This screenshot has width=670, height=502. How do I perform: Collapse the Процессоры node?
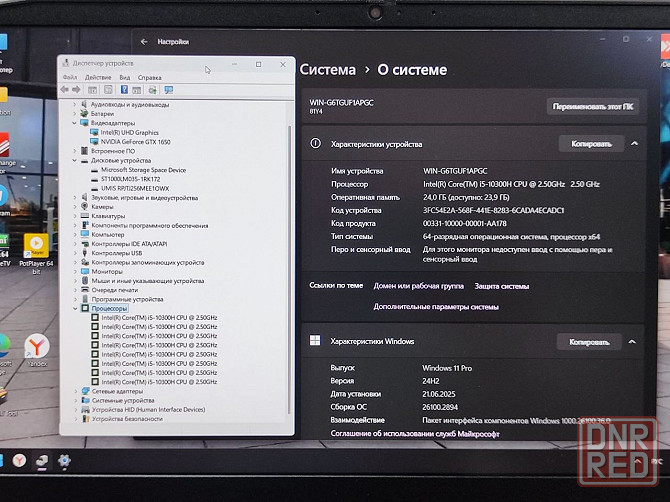pyautogui.click(x=75, y=308)
